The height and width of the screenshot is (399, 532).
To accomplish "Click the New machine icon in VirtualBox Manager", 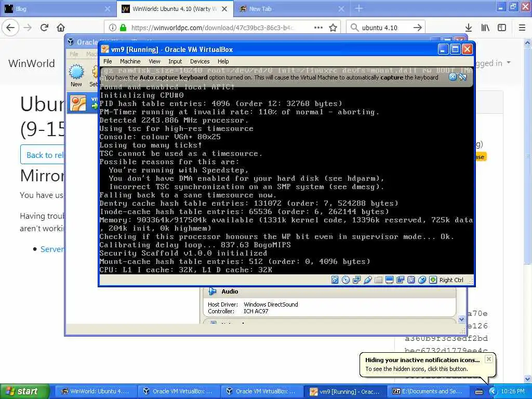I will pos(76,75).
